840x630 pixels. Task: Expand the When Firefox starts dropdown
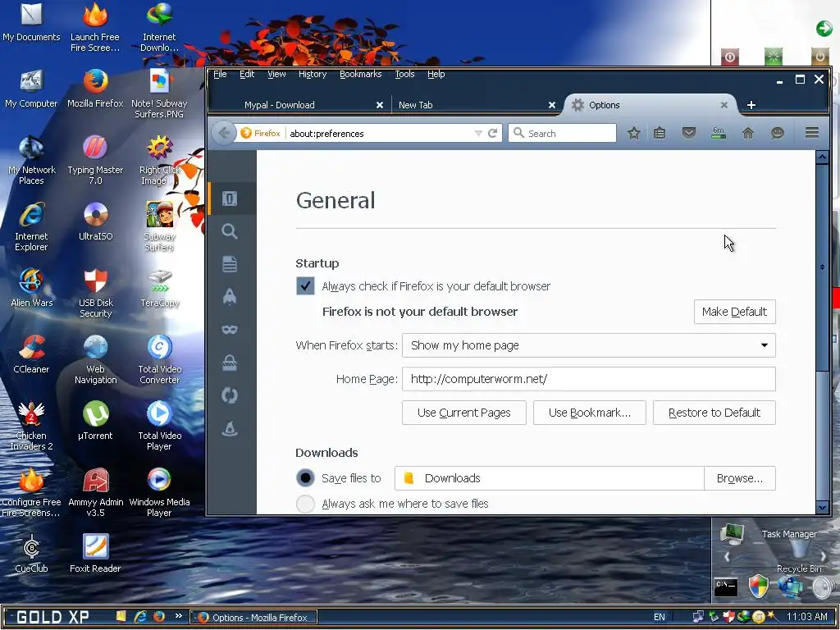[589, 345]
